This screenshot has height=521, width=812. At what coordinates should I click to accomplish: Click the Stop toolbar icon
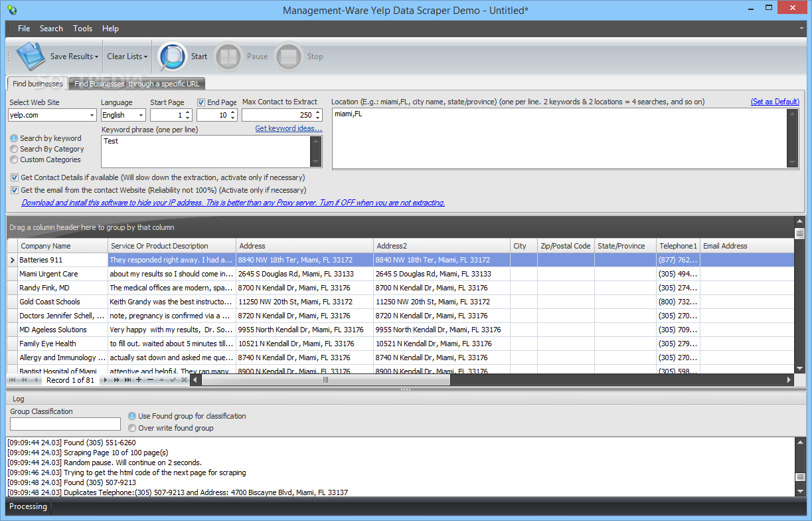289,56
